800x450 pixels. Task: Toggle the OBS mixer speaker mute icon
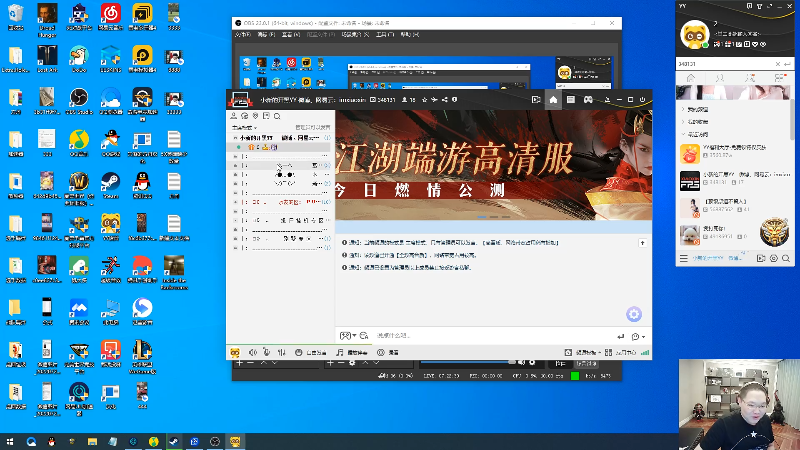[x=521, y=363]
